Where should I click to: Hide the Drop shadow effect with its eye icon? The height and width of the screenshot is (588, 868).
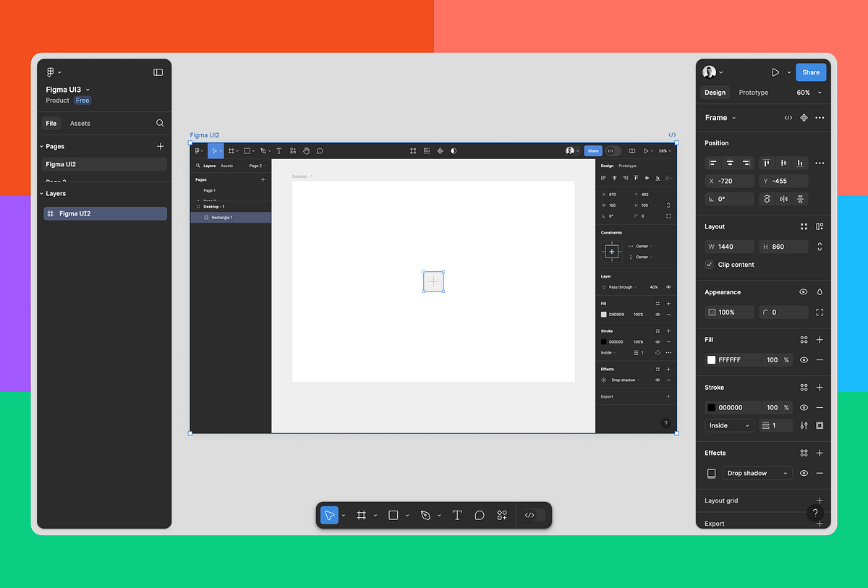tap(804, 473)
